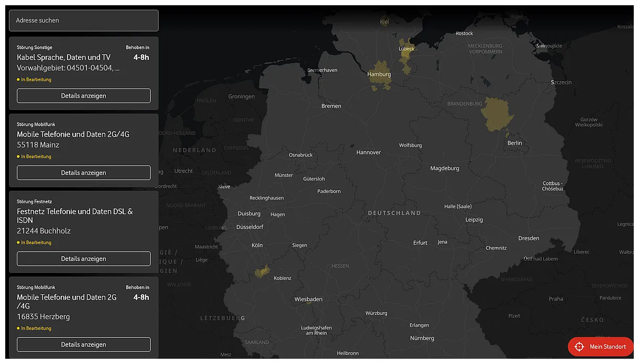Click status indicator on Buchholz Festnetz card
Screen dimensions: 639x364
click(17, 242)
